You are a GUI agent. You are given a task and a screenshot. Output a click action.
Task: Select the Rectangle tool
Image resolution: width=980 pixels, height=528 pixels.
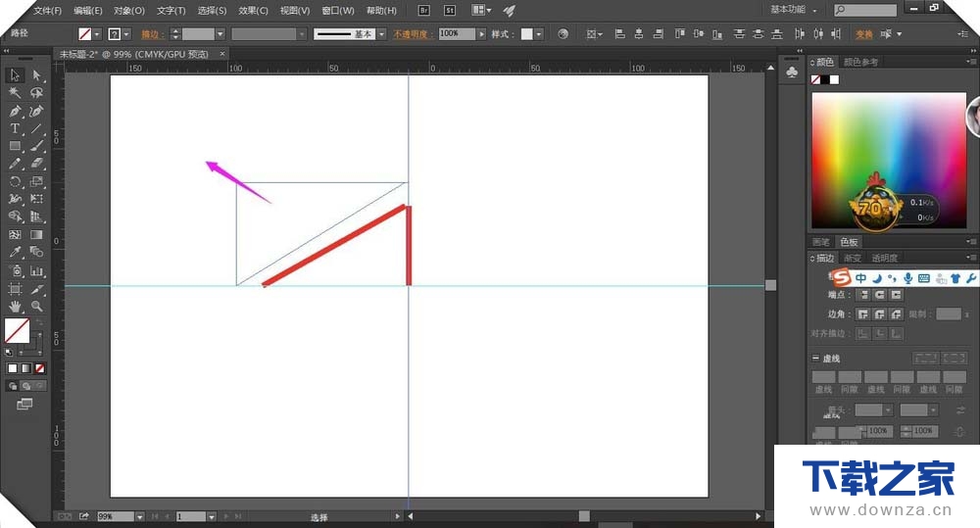point(15,146)
